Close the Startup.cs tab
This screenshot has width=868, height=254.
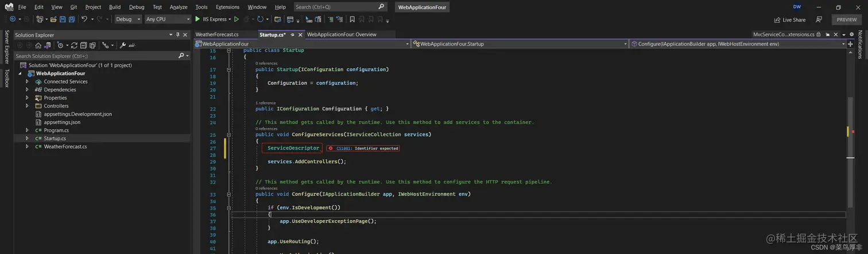tap(300, 35)
